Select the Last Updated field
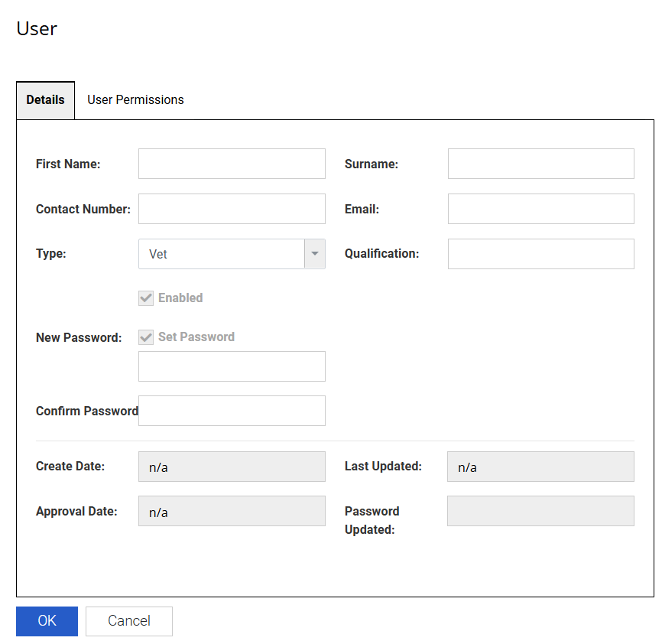This screenshot has height=644, width=662. click(540, 467)
